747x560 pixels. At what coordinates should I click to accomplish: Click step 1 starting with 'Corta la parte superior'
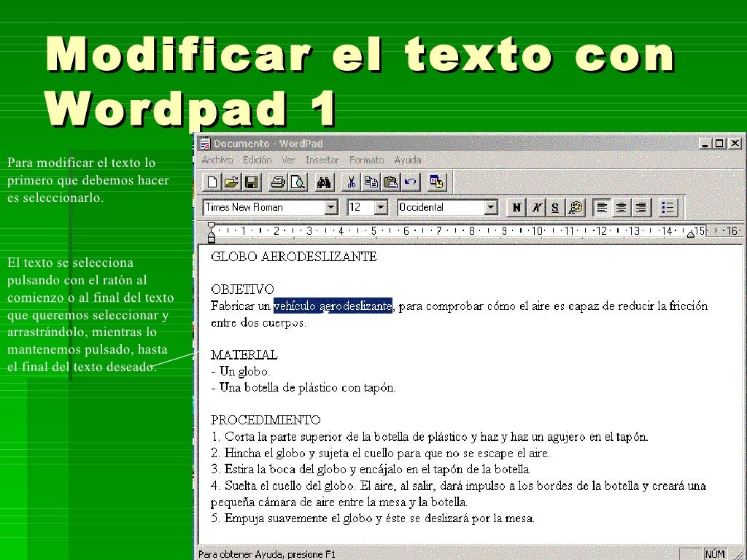click(x=429, y=437)
